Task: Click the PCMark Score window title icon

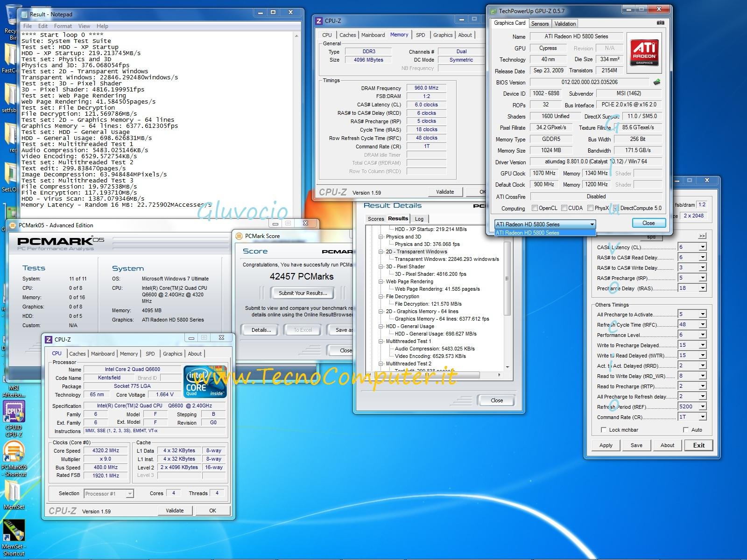Action: pos(240,236)
